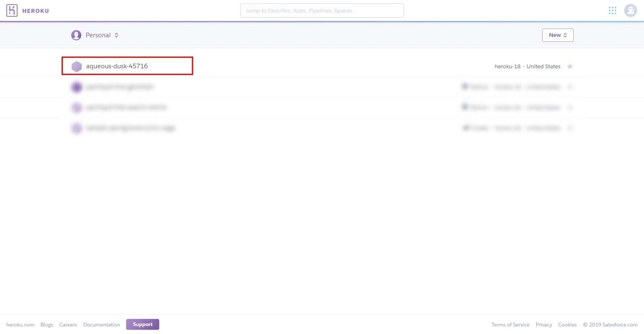The height and width of the screenshot is (334, 644).
Task: Open the apps grid waffle icon
Action: pos(612,10)
